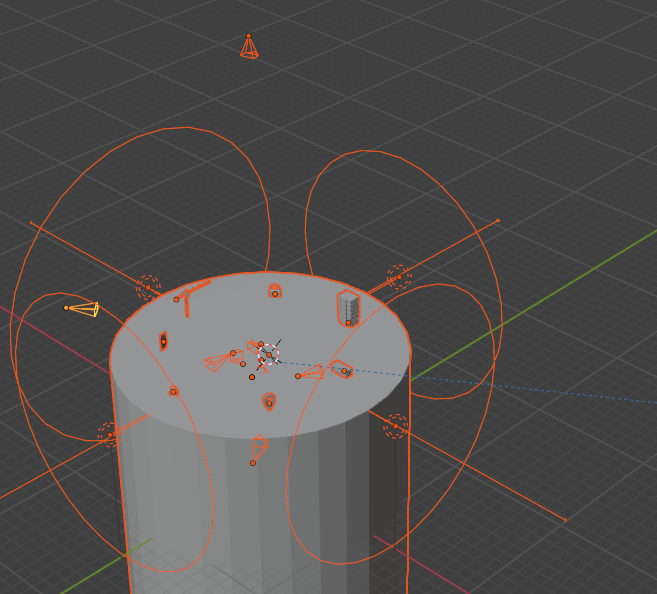Viewport: 657px width, 594px height.
Task: Click the spot light direction endpoint at the far lower right
Action: 566,520
